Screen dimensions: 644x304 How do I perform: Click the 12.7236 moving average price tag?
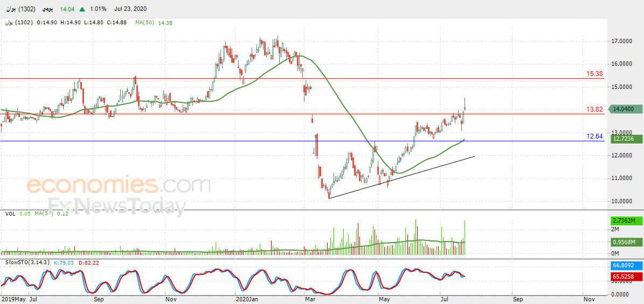624,139
